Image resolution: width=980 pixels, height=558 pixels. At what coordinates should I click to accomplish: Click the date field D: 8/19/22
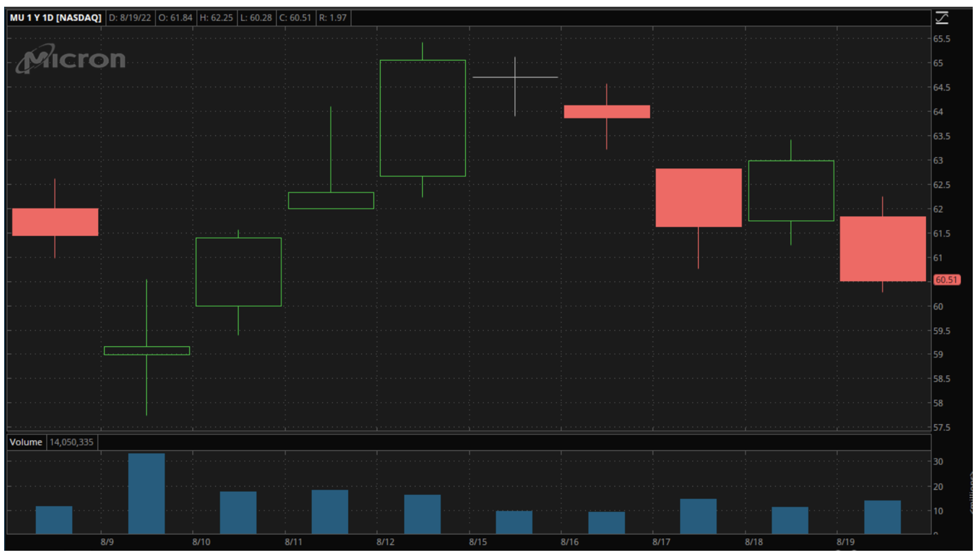point(130,18)
